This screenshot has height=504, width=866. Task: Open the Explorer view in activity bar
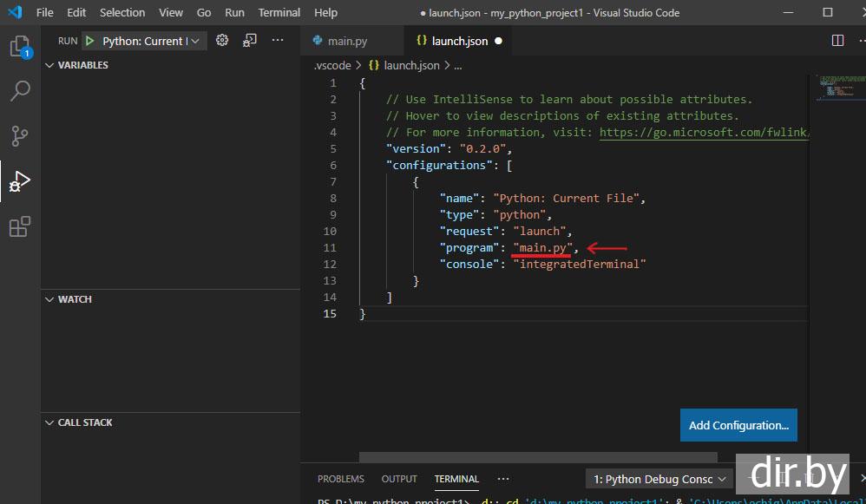[x=19, y=47]
